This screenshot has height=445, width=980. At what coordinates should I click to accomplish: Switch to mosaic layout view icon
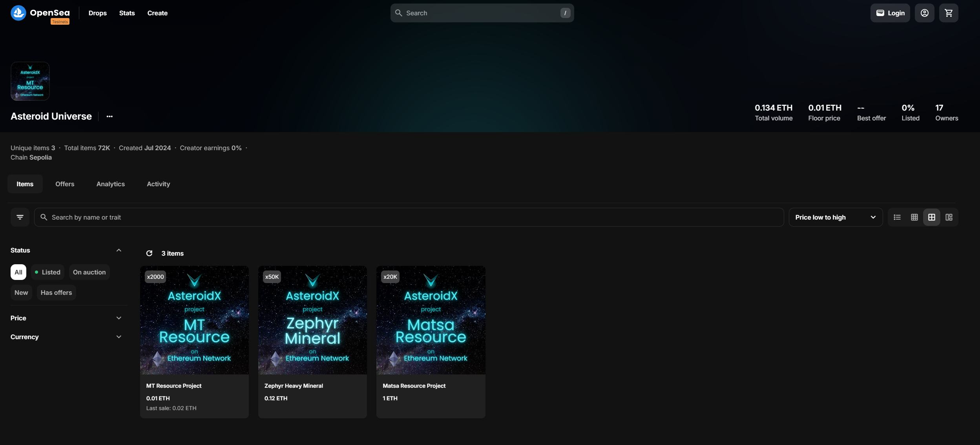(949, 217)
